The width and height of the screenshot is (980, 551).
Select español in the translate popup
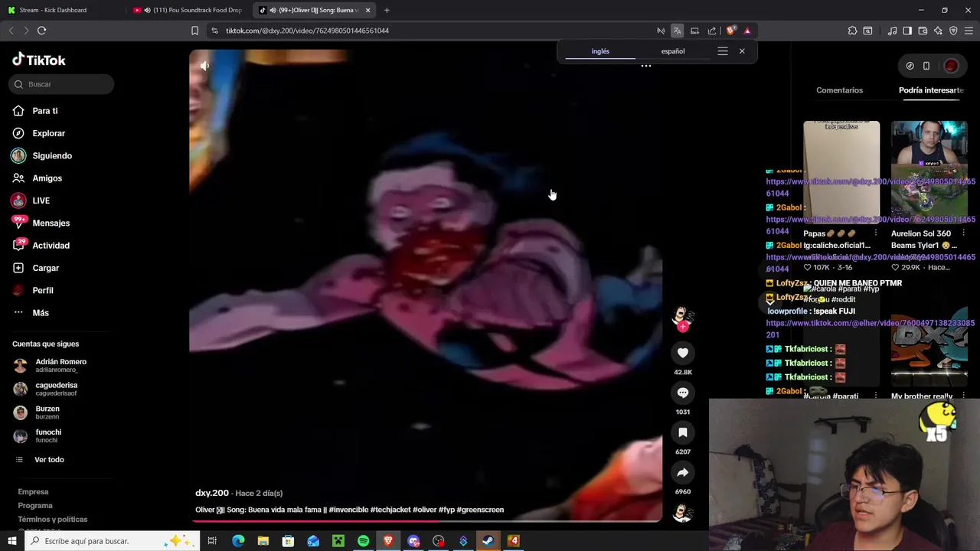[673, 51]
